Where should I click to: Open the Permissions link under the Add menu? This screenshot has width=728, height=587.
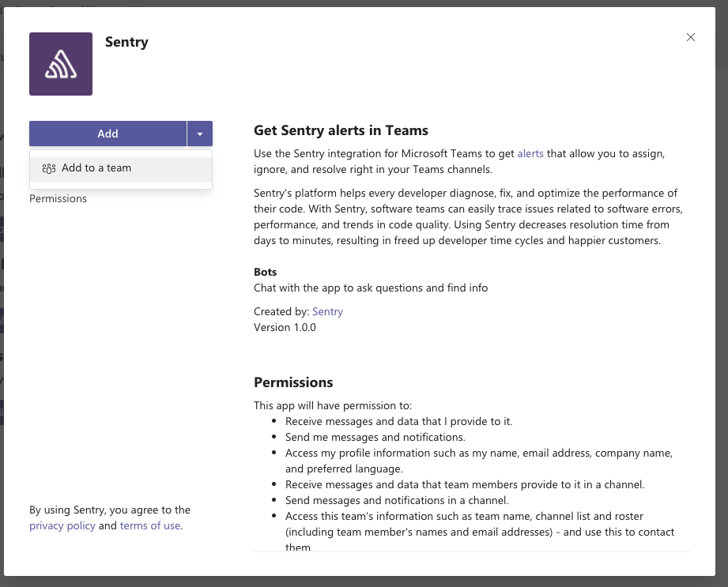click(x=58, y=198)
